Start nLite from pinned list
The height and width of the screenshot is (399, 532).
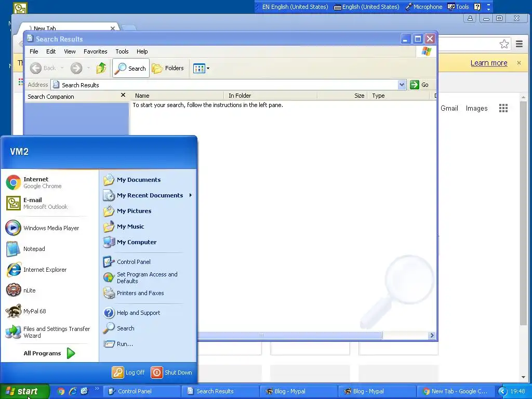21,290
